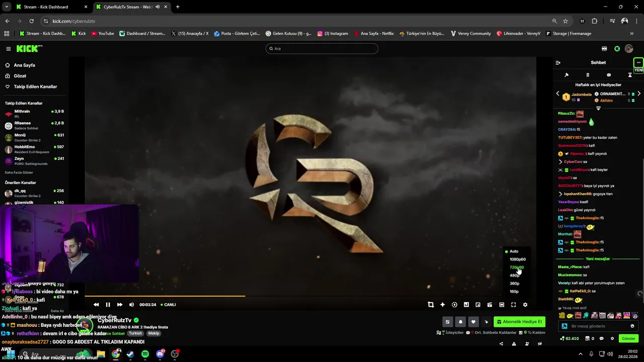Click the moderation hammer icon in chat

click(567, 75)
